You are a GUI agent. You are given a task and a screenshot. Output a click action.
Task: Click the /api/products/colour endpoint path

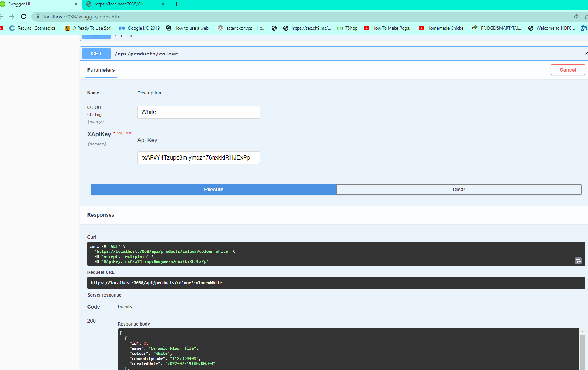tap(146, 54)
